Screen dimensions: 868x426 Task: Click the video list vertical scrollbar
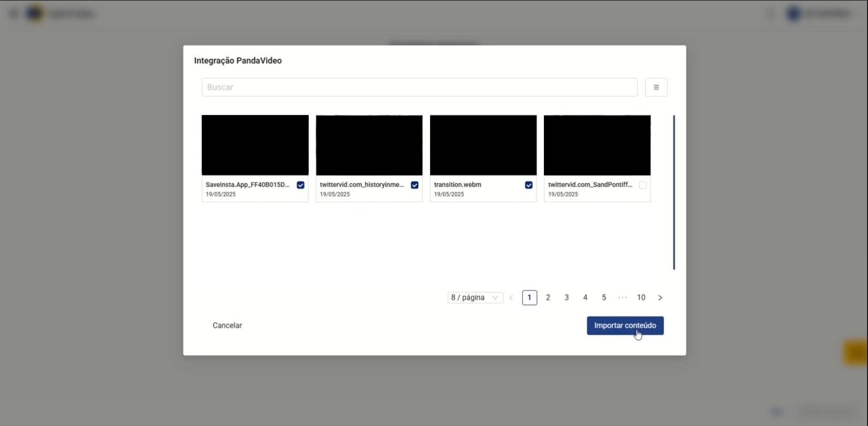point(674,193)
